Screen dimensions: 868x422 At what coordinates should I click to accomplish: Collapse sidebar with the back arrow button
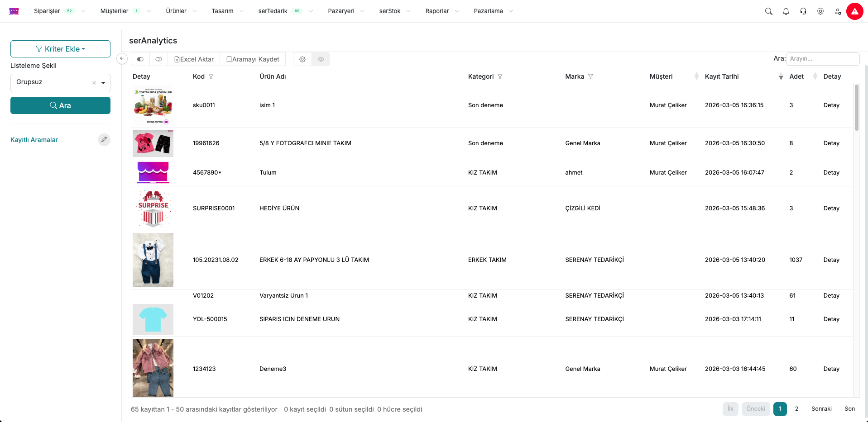pos(122,59)
